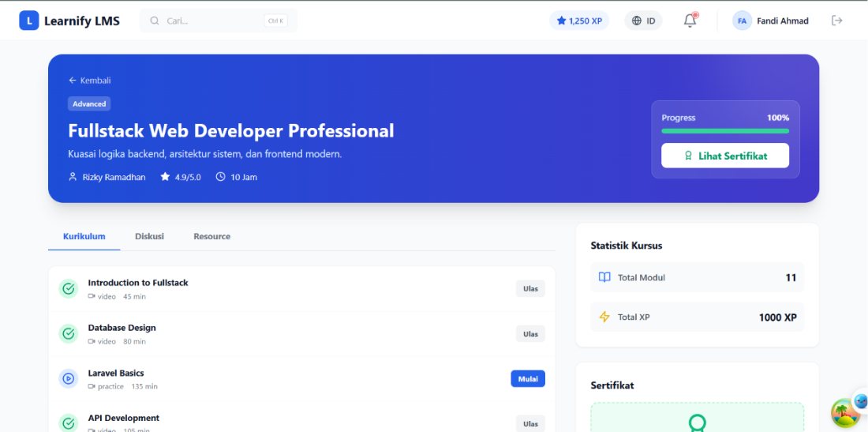Click the lightning icon beside Total XP

coord(604,317)
